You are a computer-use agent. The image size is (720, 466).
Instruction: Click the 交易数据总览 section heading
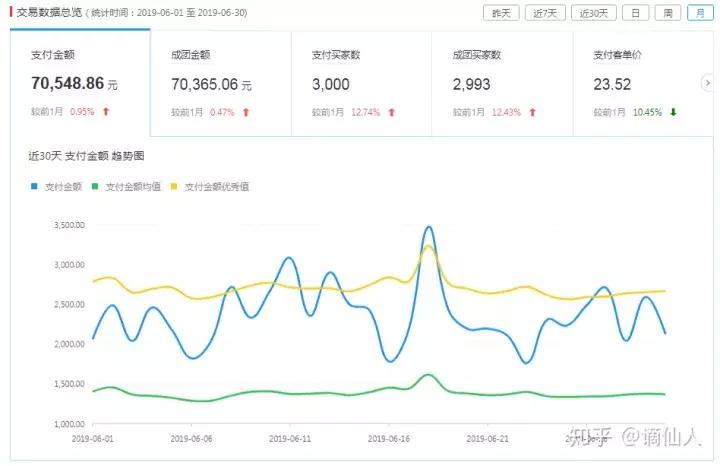click(x=49, y=12)
